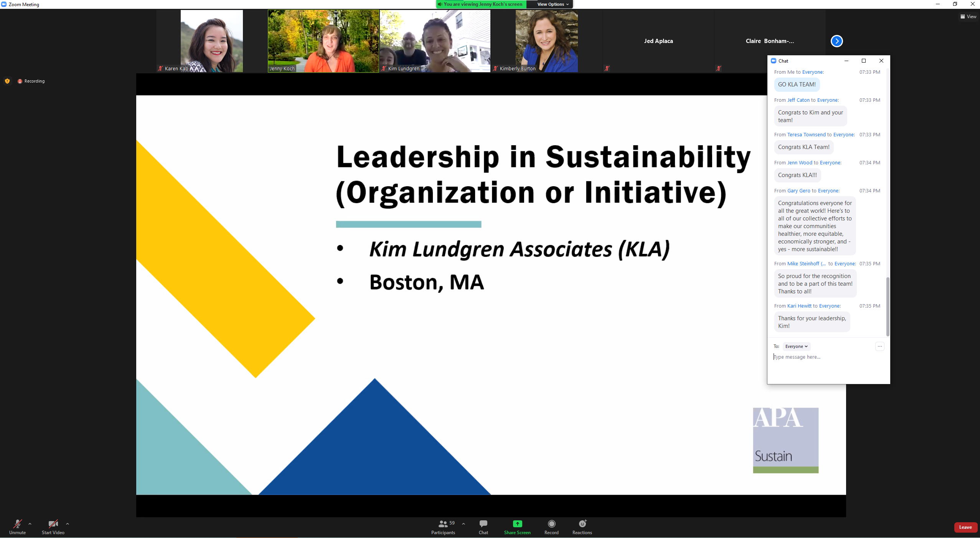Click the Share Screen button
Screen dimensions: 980x538
[x=517, y=527]
